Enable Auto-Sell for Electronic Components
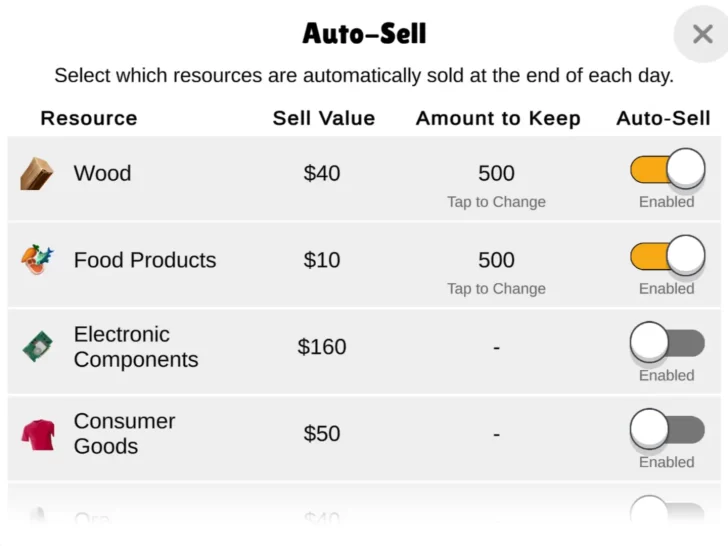The width and height of the screenshot is (728, 546). [667, 344]
